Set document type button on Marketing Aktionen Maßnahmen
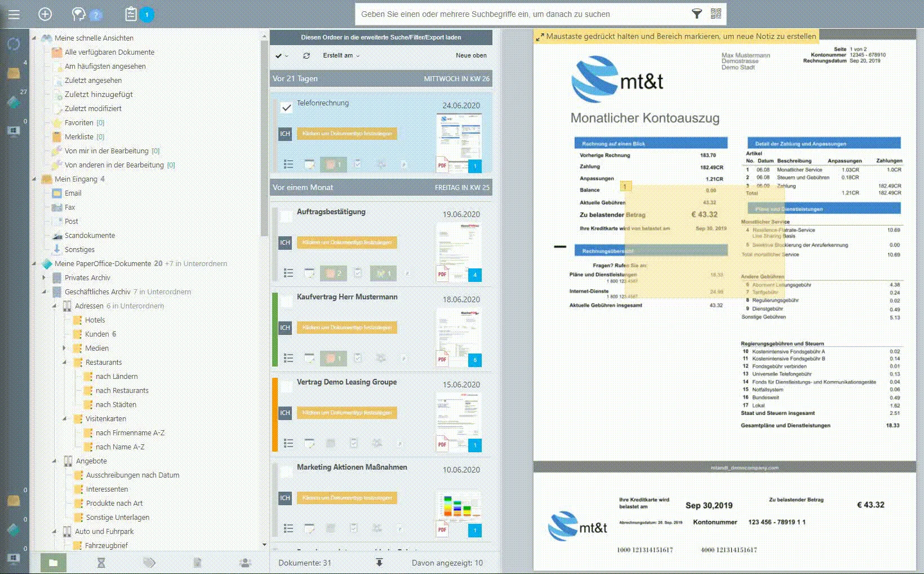This screenshot has width=924, height=574. pos(347,498)
